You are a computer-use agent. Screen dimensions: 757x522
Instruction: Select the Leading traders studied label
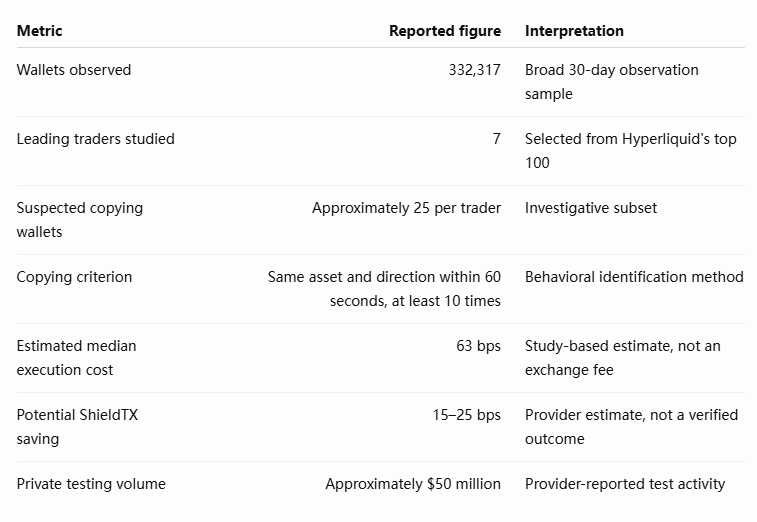95,139
